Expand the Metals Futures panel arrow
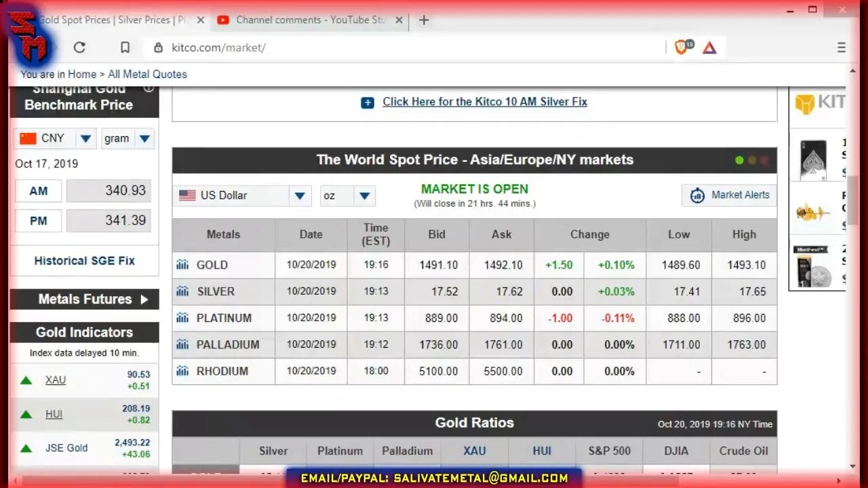The width and height of the screenshot is (868, 488). [x=144, y=299]
